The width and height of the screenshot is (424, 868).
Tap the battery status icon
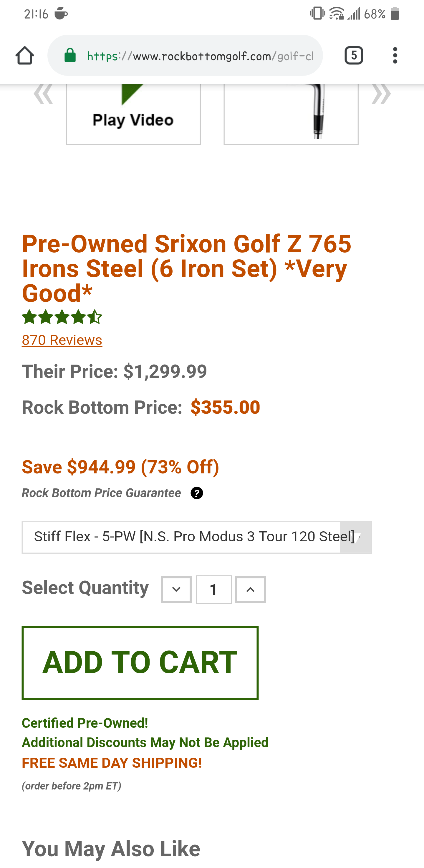point(395,14)
